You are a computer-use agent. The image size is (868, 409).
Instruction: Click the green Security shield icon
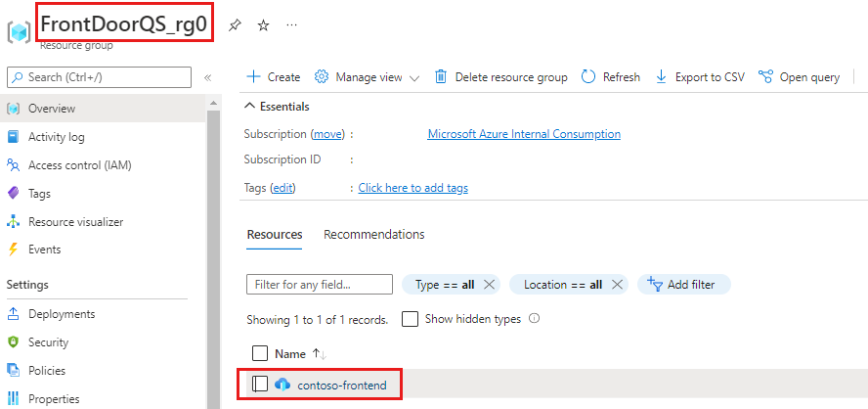[14, 341]
